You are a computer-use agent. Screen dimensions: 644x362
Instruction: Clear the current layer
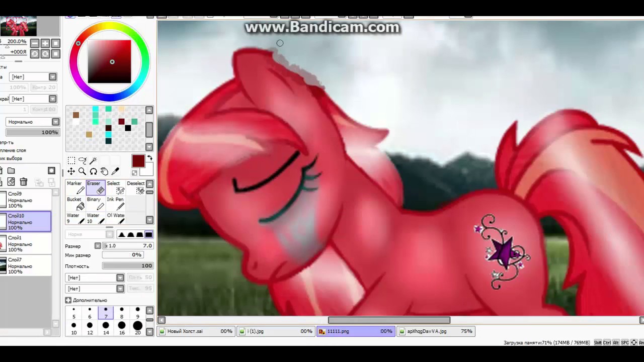tap(11, 182)
